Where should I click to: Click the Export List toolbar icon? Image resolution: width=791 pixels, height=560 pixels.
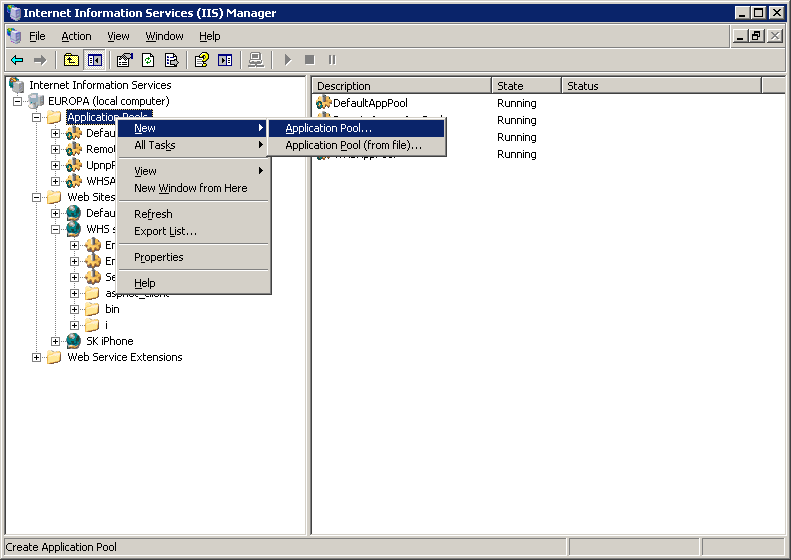(172, 61)
